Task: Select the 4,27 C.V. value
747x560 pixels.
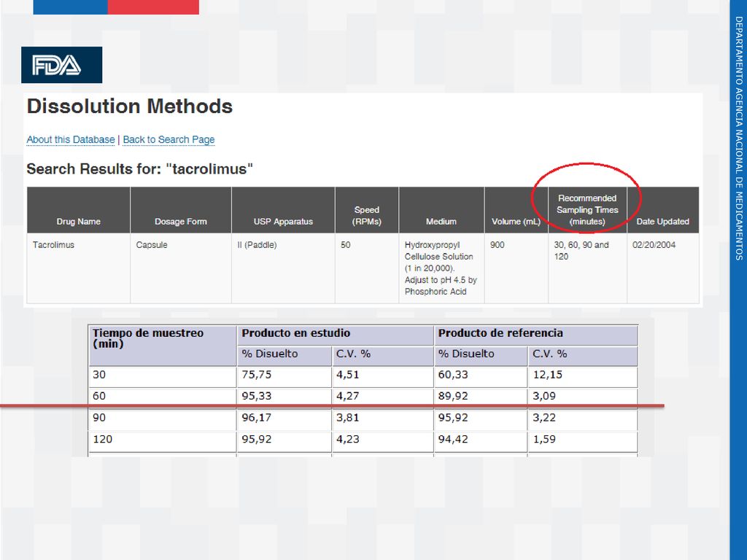Action: (x=382, y=397)
